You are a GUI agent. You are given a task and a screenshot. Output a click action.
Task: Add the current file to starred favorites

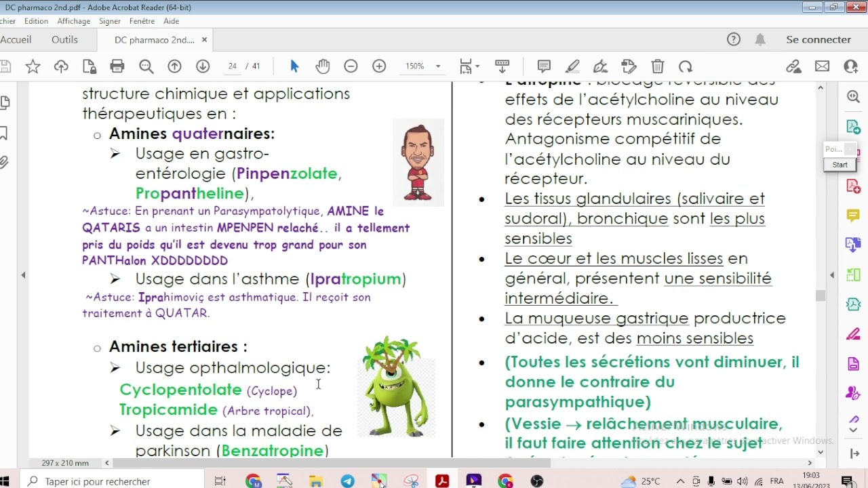(33, 66)
